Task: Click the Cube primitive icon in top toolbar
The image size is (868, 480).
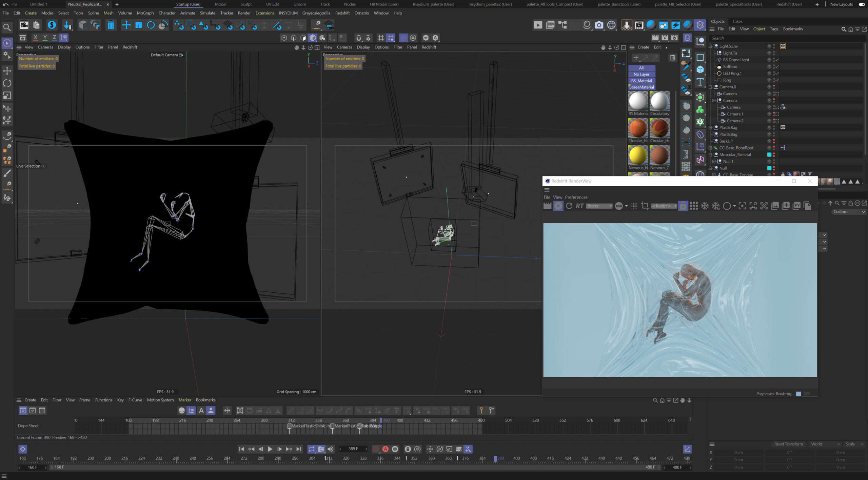Action: pos(83,25)
